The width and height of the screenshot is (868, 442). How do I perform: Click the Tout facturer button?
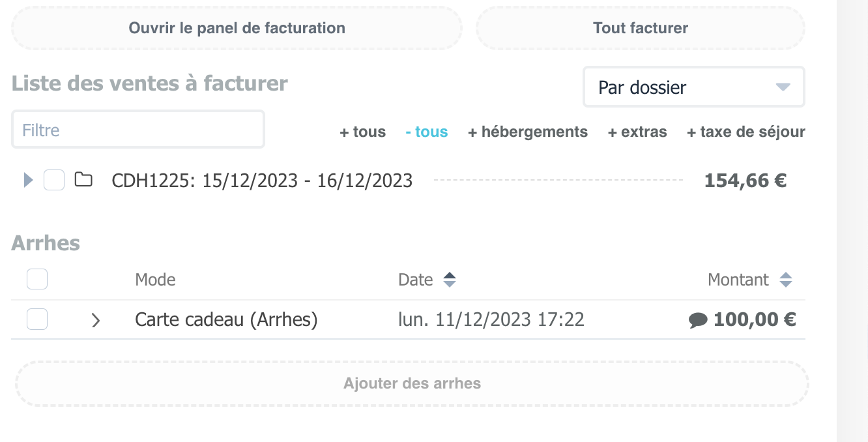(641, 28)
